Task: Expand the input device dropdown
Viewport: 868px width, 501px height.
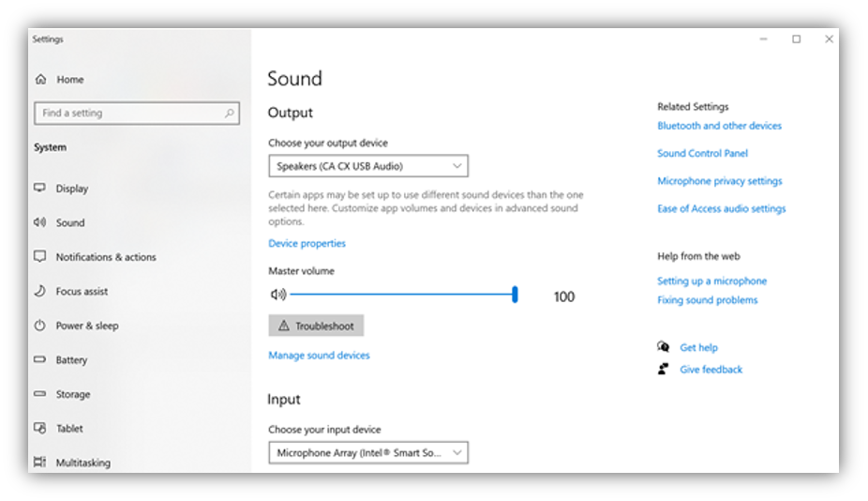Action: [x=367, y=453]
